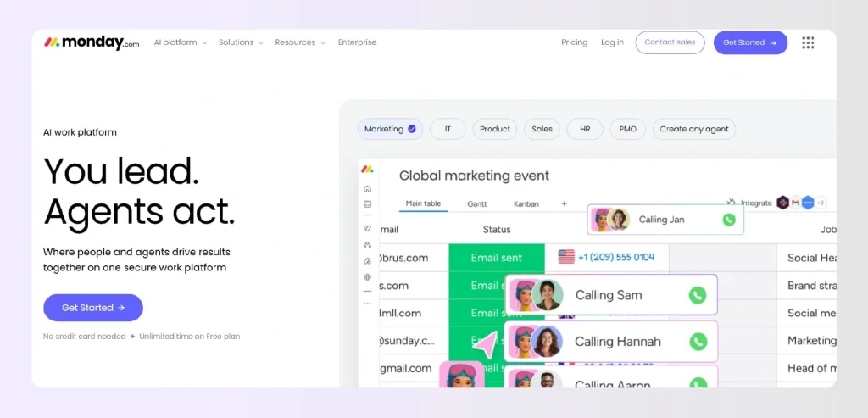
Task: Click the Global marketing event title
Action: [475, 176]
